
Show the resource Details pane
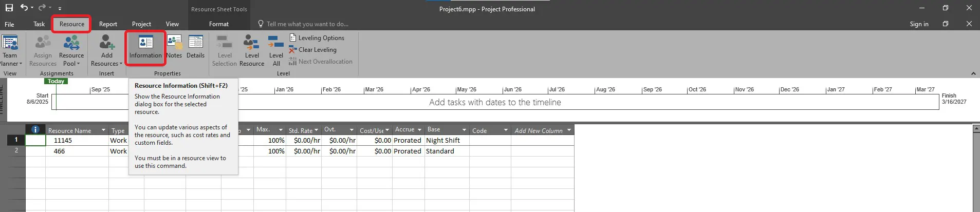coord(195,46)
